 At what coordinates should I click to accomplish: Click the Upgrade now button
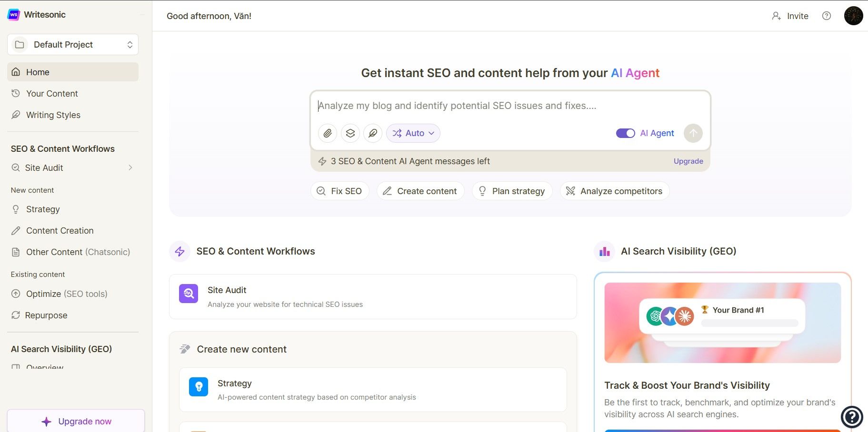coord(76,421)
